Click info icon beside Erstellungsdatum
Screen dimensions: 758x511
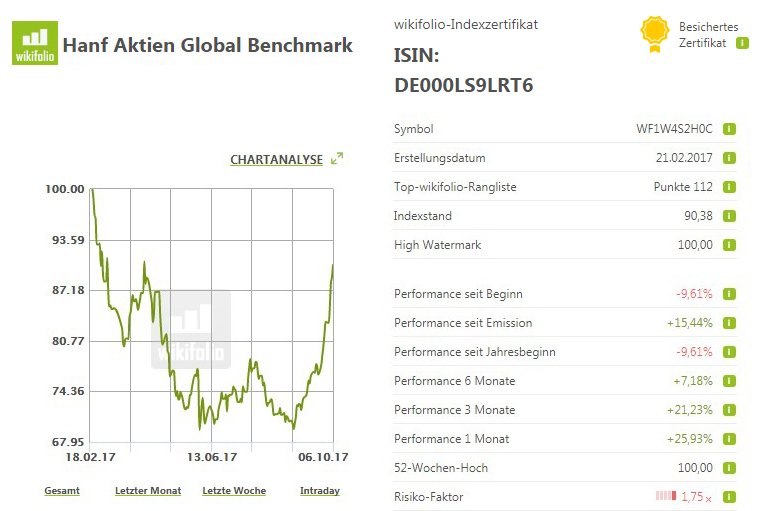(x=730, y=158)
